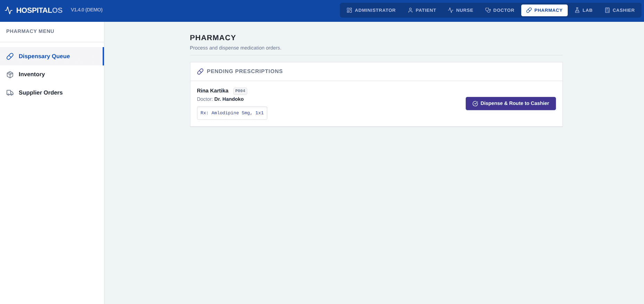Open Supplier Orders in pharmacy menu
The width and height of the screenshot is (644, 304).
[52, 93]
